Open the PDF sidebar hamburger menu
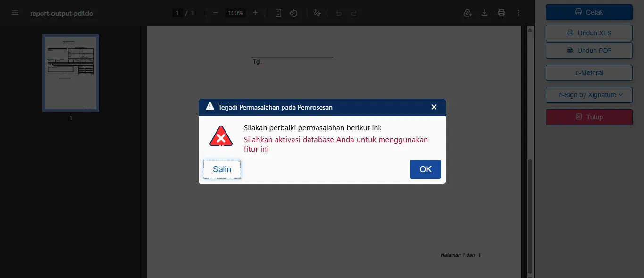 [x=15, y=13]
